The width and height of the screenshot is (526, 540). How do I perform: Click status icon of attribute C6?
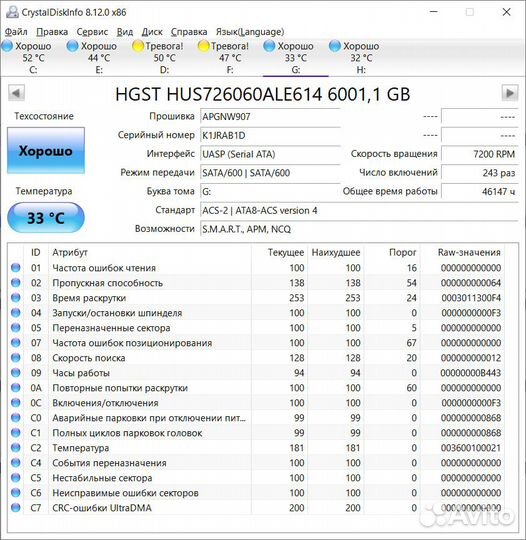click(x=16, y=492)
